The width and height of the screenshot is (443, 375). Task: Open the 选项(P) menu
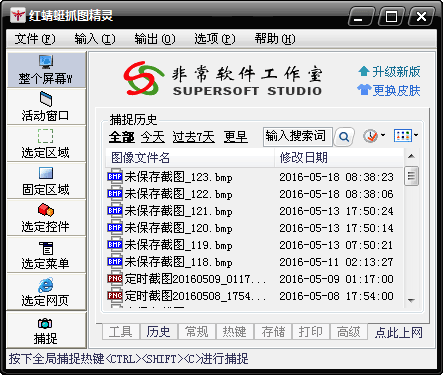click(x=215, y=39)
